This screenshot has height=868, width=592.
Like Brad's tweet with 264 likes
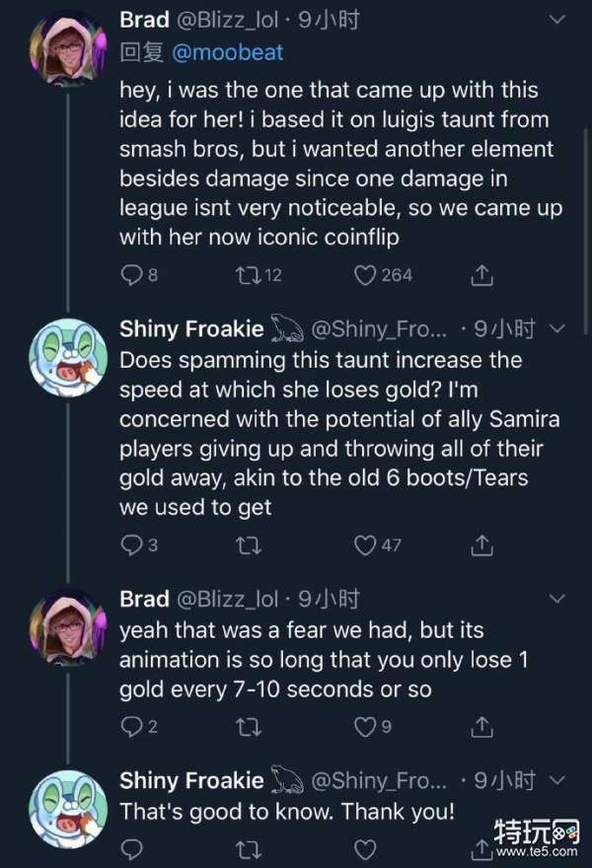click(367, 275)
